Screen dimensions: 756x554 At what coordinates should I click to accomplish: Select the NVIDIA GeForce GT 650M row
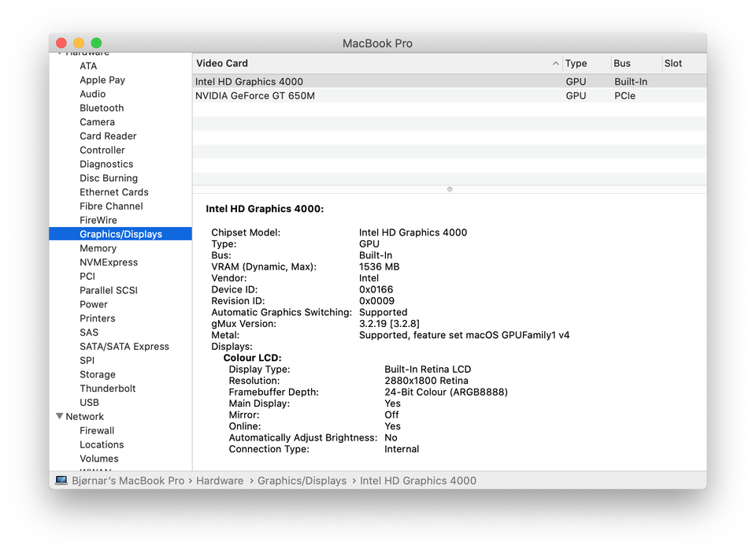(450, 95)
